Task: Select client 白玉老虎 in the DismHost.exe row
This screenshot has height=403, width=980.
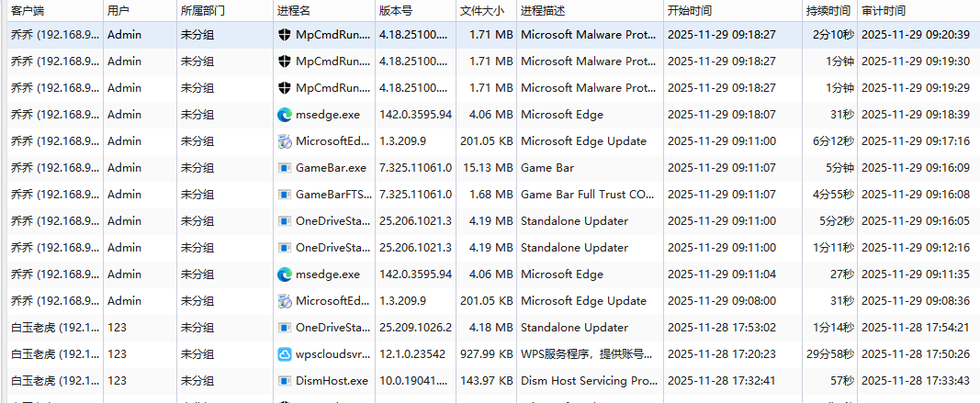Action: (x=55, y=380)
